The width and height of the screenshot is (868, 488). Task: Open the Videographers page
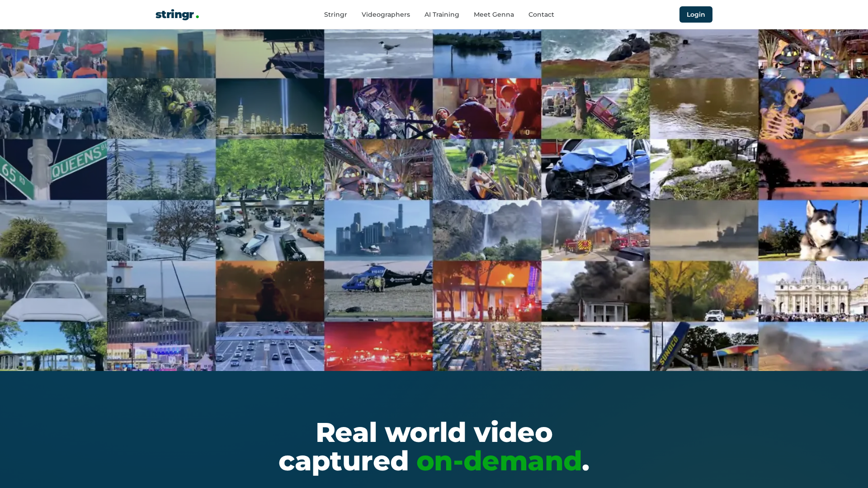[x=386, y=14]
